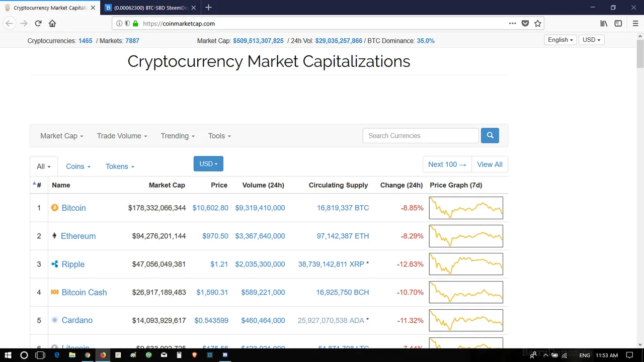Show hidden system tray icons

[x=545, y=355]
